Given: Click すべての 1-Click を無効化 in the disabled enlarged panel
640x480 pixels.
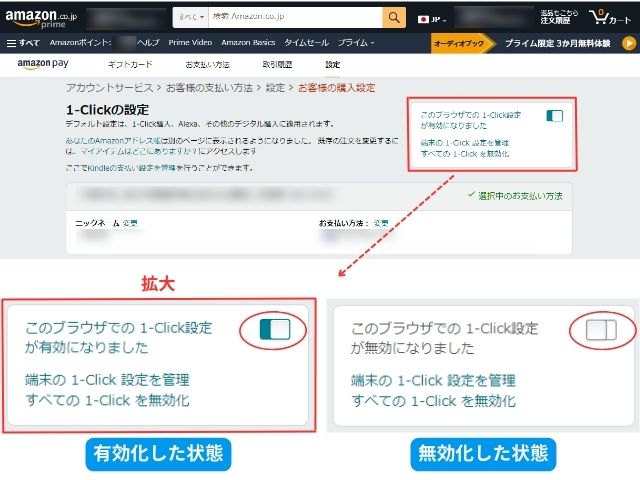Looking at the screenshot, I should pyautogui.click(x=433, y=401).
